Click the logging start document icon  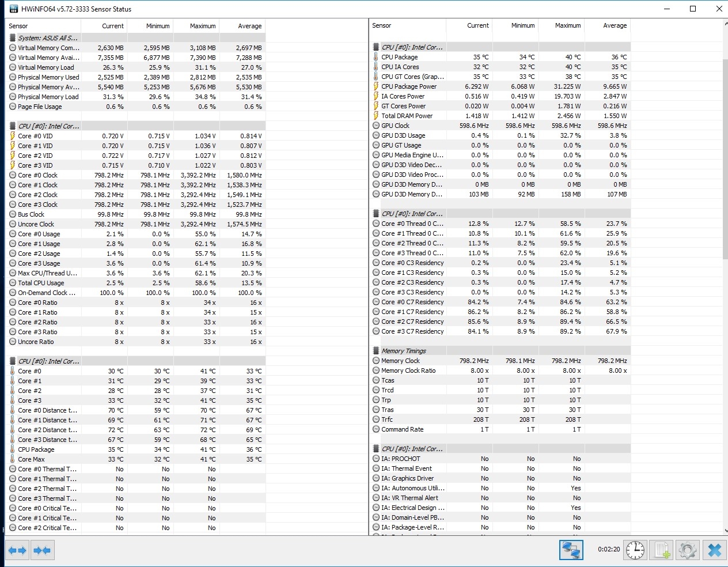coord(662,550)
